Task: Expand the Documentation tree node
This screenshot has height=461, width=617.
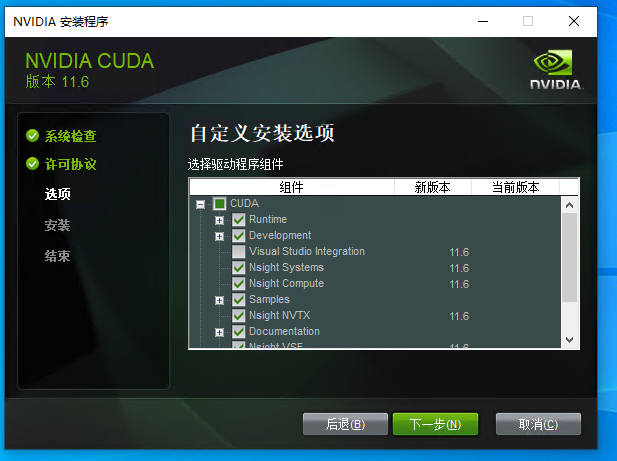Action: coord(220,332)
